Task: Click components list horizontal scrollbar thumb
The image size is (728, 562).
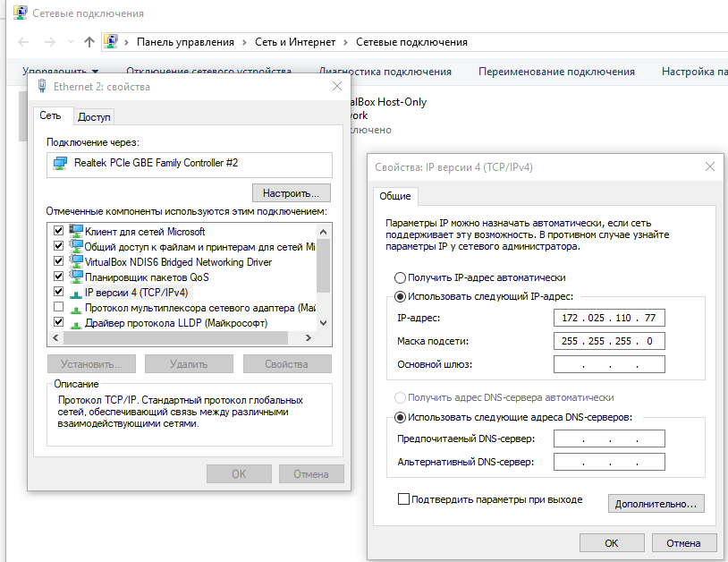Action: click(x=175, y=337)
